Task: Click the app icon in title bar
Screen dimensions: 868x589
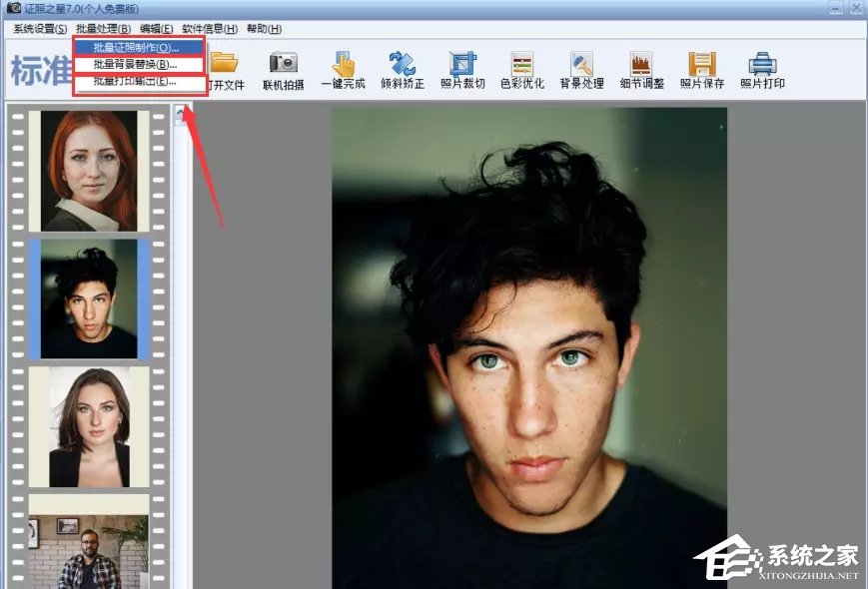Action: tap(13, 8)
